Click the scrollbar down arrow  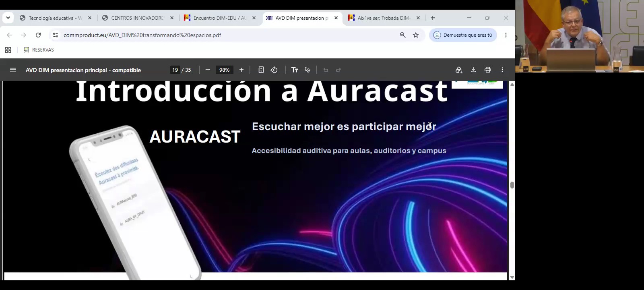coord(512,277)
